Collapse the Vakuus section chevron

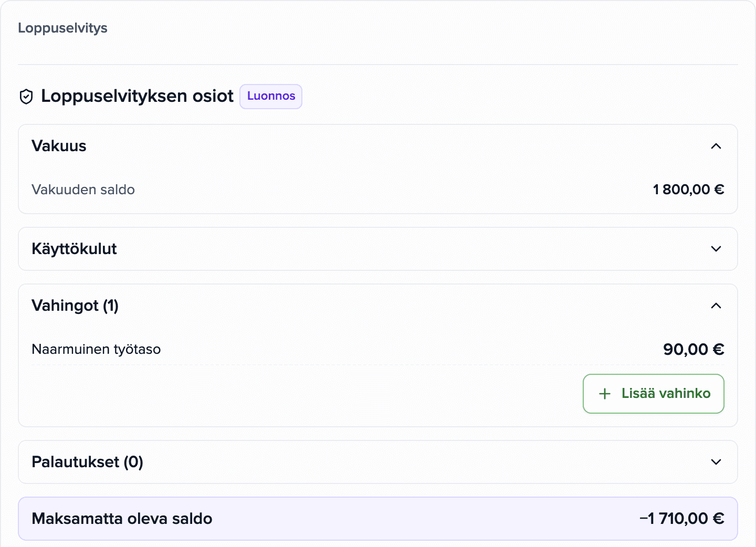[x=716, y=146]
